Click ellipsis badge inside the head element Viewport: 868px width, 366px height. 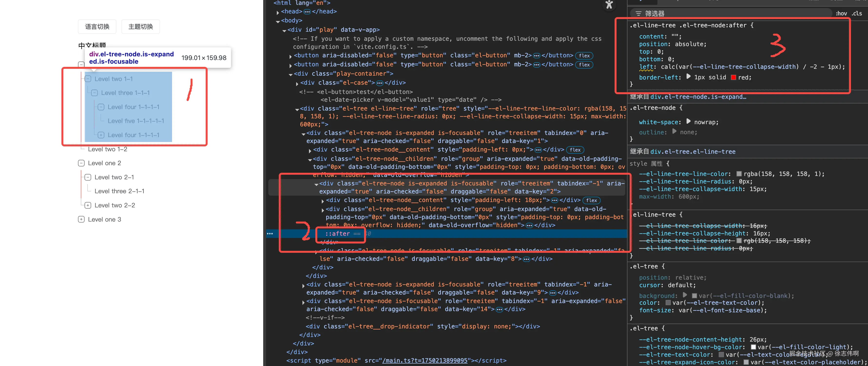307,12
